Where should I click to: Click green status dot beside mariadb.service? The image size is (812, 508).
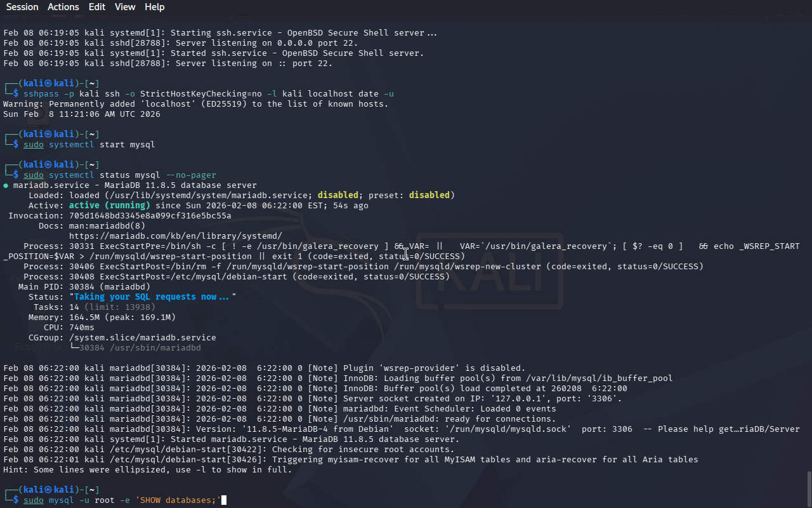6,185
